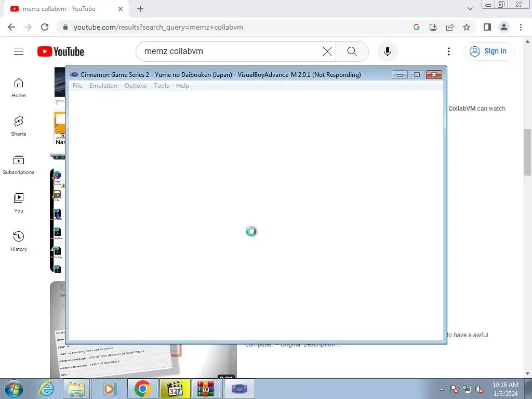This screenshot has width=532, height=399.
Task: Open the Options menu in VisualBoyAdvance
Action: (x=136, y=86)
